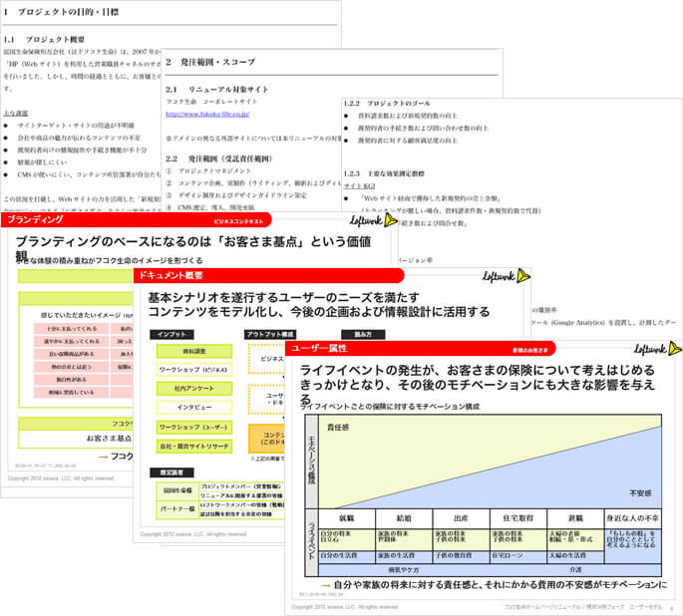This screenshot has height=616, width=683.
Task: Click the 住宅ローン table cell
Action: click(x=517, y=555)
